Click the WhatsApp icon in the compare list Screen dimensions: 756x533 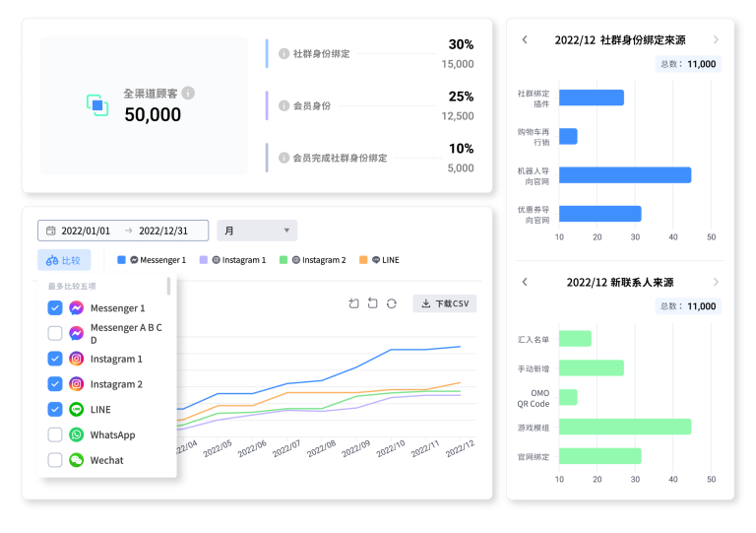click(76, 434)
